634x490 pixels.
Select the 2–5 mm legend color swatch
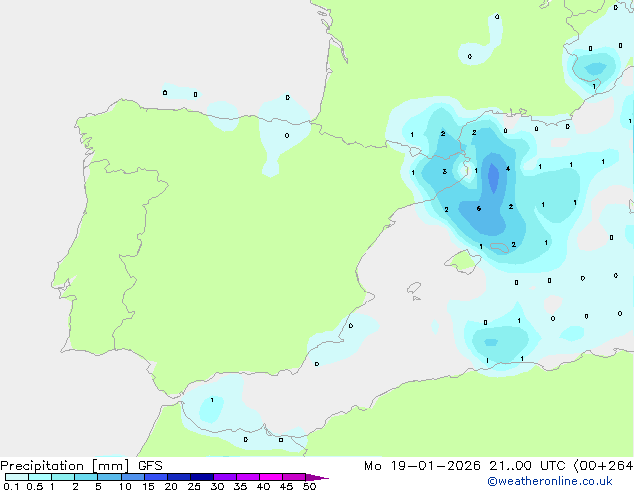[86, 477]
